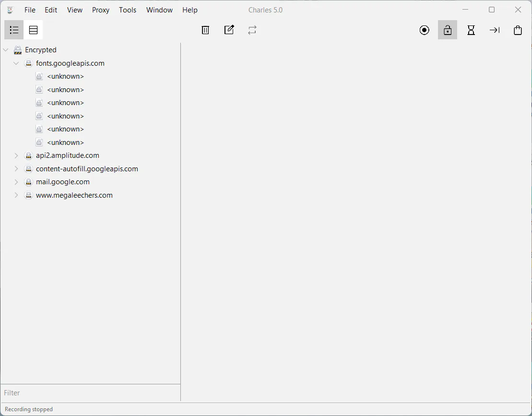Click the content-autofill.googleapis.com lock icon
The width and height of the screenshot is (532, 416).
pyautogui.click(x=28, y=168)
